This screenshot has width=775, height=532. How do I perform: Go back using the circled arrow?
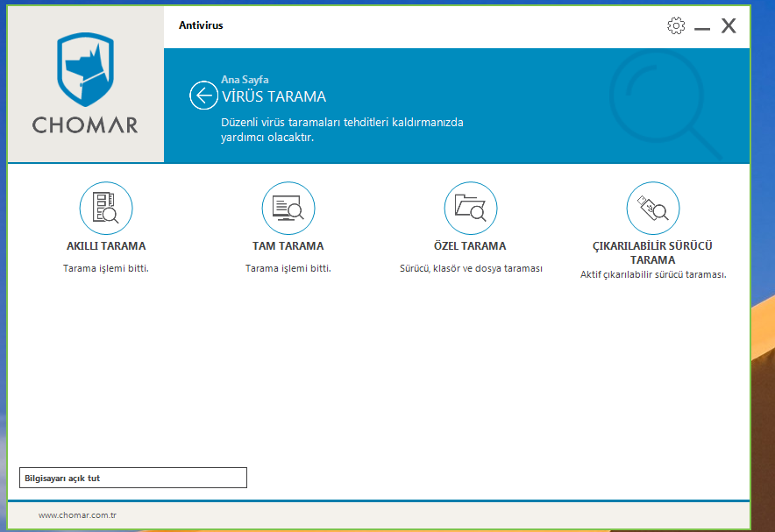pyautogui.click(x=203, y=95)
